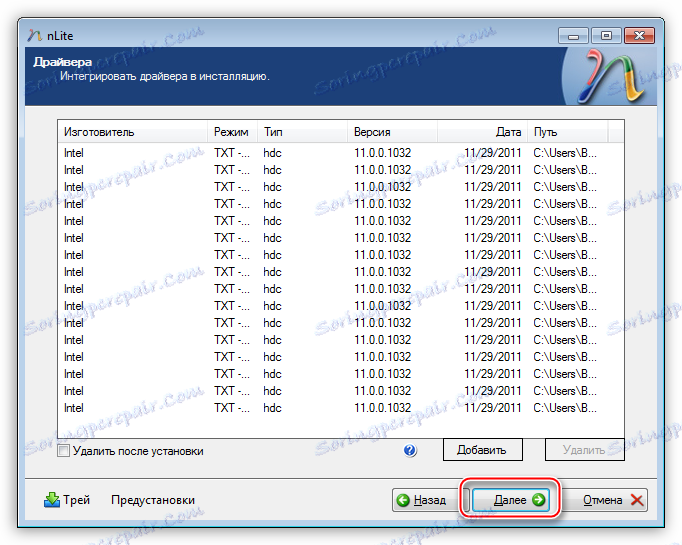682x545 pixels.
Task: Sort by the Тип column header
Action: click(x=303, y=132)
